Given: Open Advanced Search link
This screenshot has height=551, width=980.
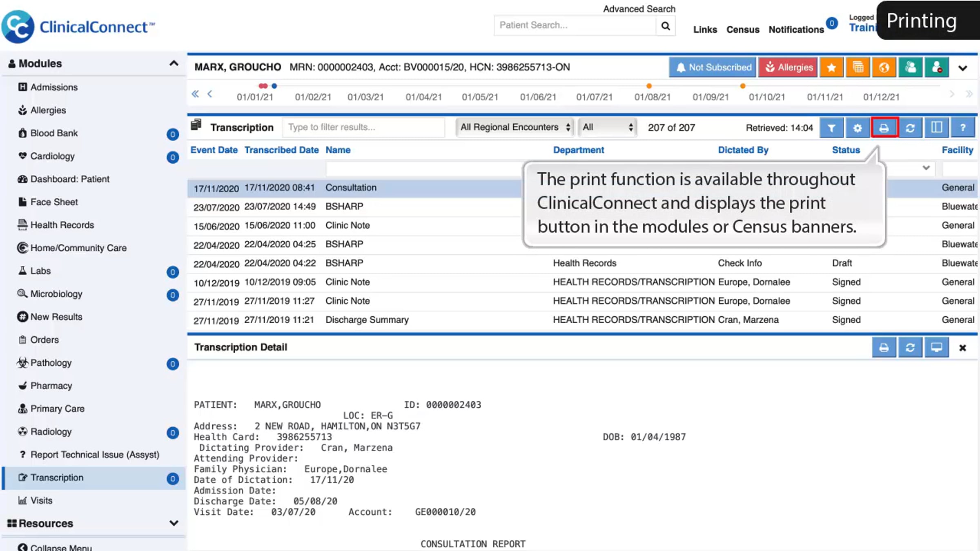Looking at the screenshot, I should [x=639, y=9].
